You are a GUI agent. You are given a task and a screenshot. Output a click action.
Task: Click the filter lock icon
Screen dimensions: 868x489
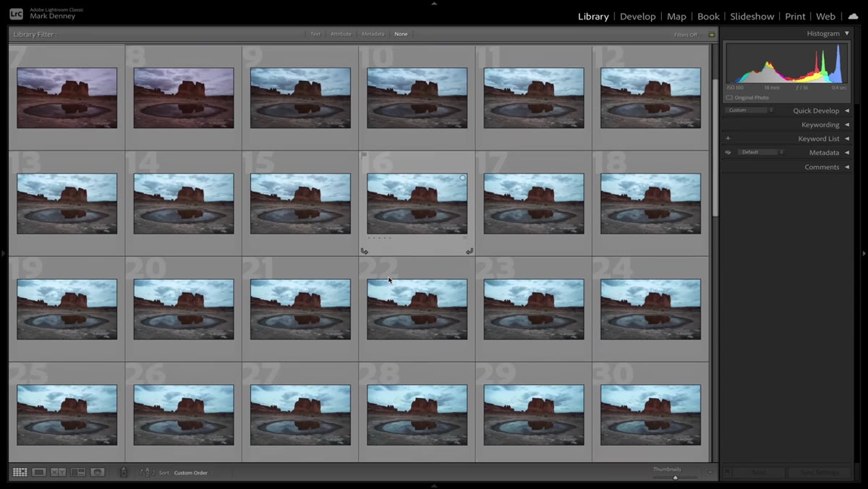coord(711,34)
